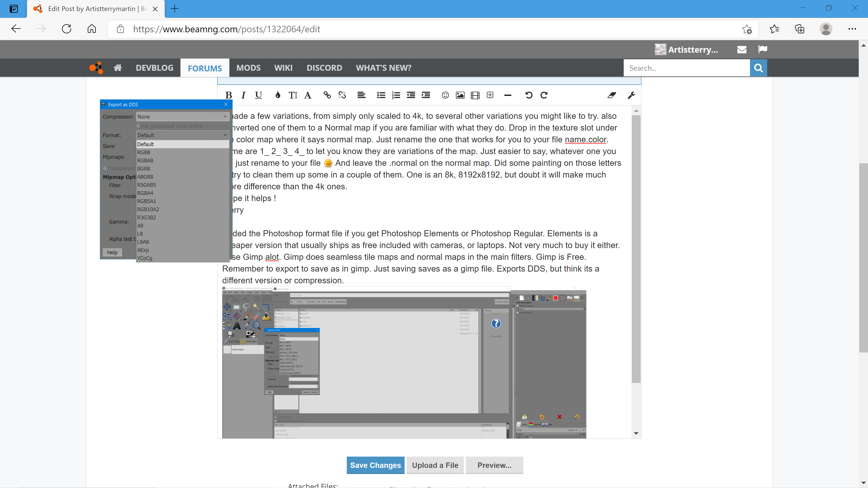This screenshot has width=868, height=488.
Task: Open text alignment options
Action: [x=361, y=95]
